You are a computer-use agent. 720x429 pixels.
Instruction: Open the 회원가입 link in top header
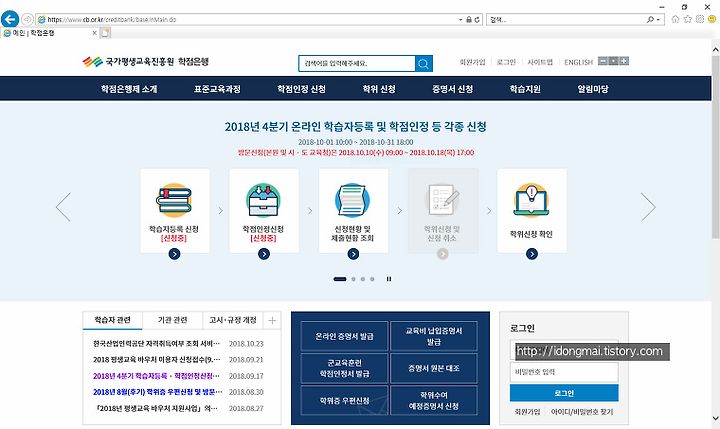pos(472,62)
